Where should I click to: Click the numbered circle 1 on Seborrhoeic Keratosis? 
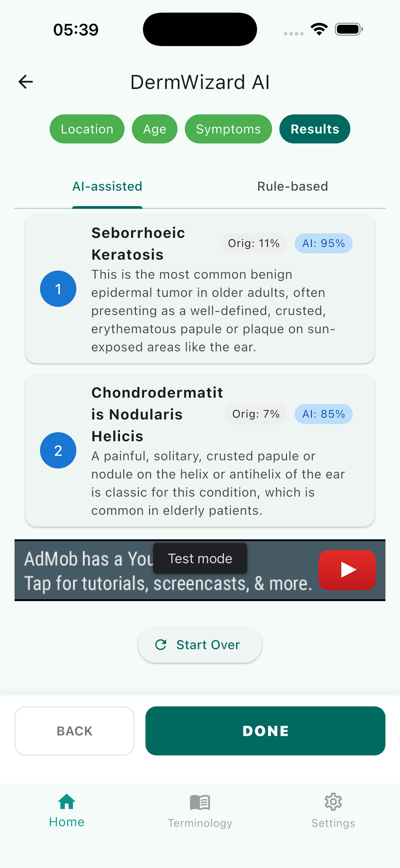(58, 288)
